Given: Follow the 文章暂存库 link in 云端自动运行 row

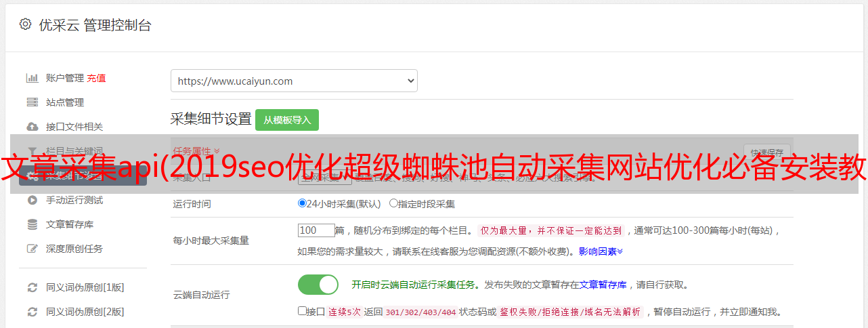Looking at the screenshot, I should click(x=603, y=285).
